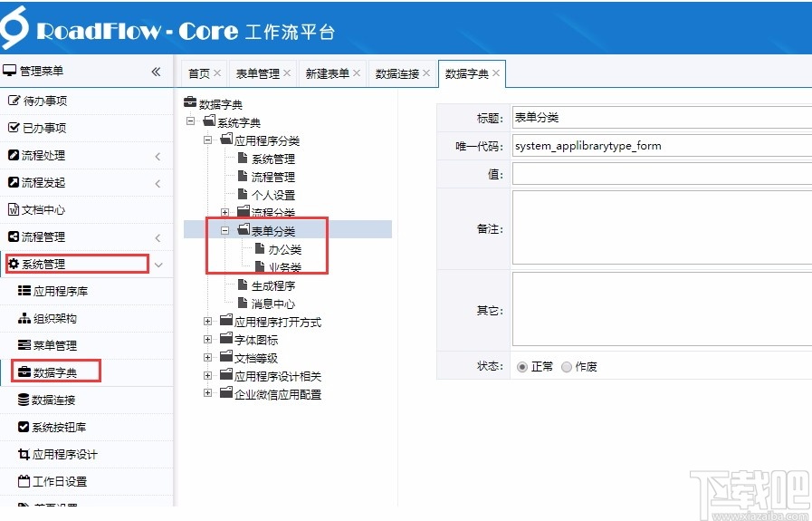Image resolution: width=812 pixels, height=521 pixels.
Task: Click the 菜单管理 server icon
Action: click(x=24, y=344)
